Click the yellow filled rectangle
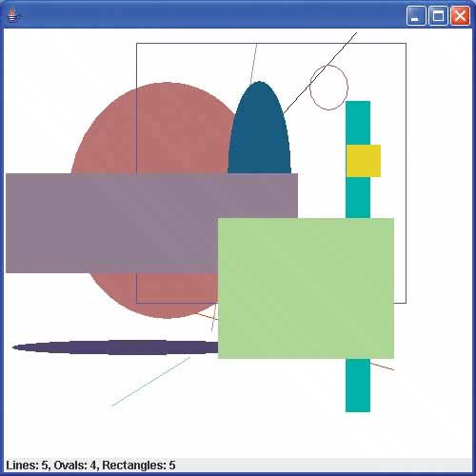The width and height of the screenshot is (476, 476). point(364,161)
